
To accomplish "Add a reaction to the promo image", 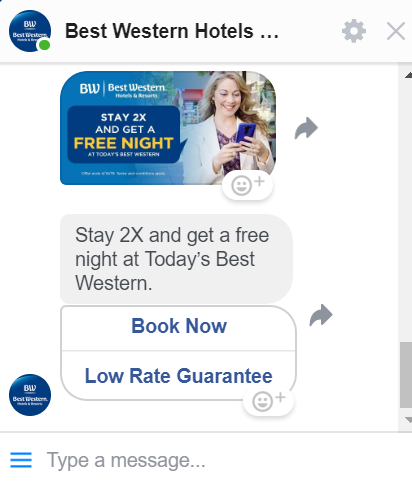I will tap(248, 185).
